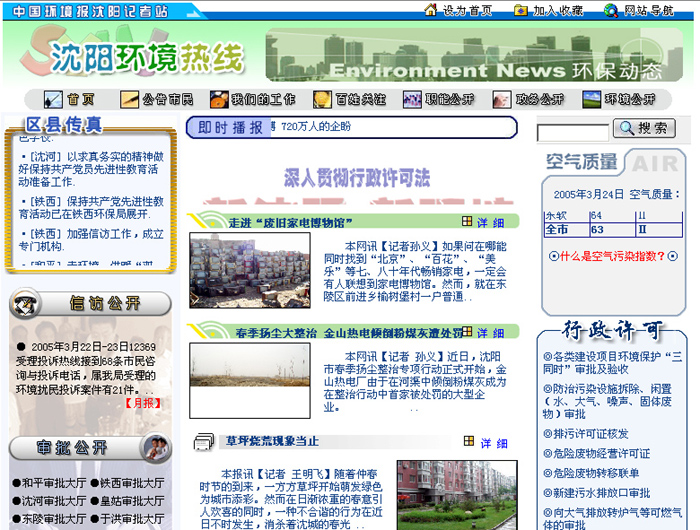
Task: Click the 全市 row in air quality table
Action: point(613,230)
